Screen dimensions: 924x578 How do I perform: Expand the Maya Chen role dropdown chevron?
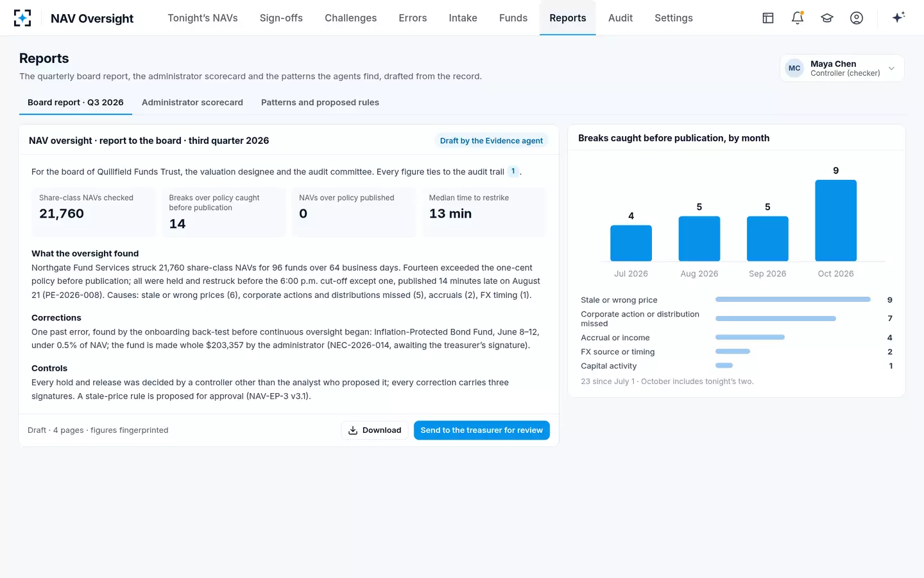coord(891,68)
